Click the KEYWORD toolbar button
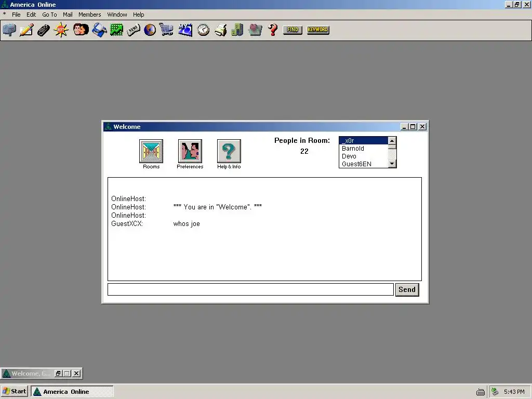Image resolution: width=532 pixels, height=399 pixels. point(318,30)
